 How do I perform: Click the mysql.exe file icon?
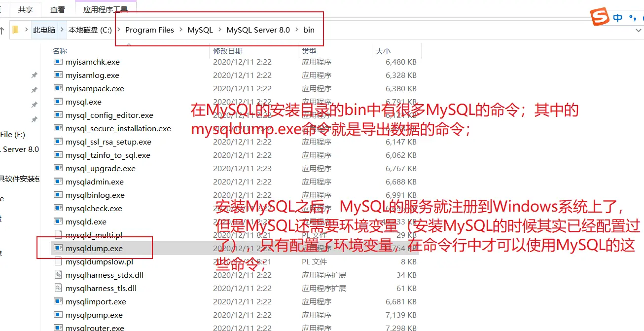pos(58,102)
